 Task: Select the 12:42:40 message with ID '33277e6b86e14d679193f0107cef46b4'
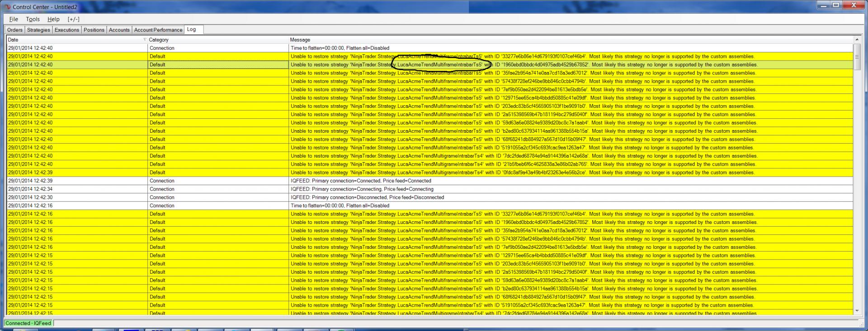(x=571, y=56)
